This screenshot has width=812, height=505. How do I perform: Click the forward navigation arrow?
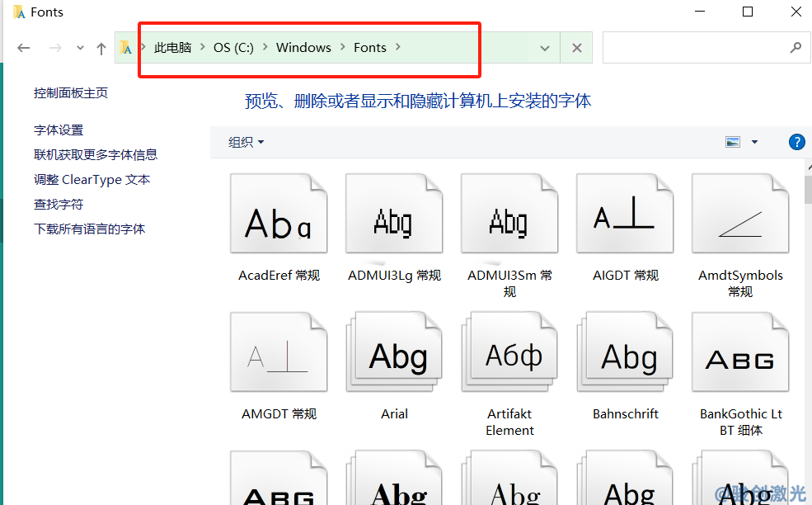55,48
